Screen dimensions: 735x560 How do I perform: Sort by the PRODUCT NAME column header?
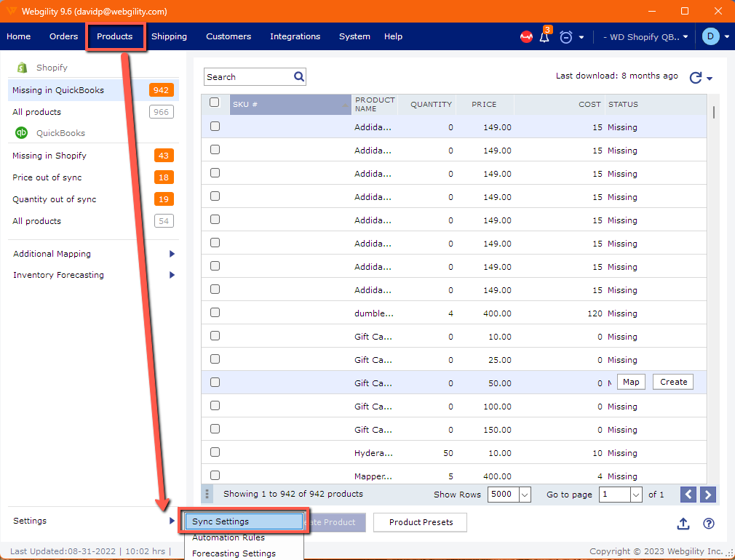tap(375, 105)
